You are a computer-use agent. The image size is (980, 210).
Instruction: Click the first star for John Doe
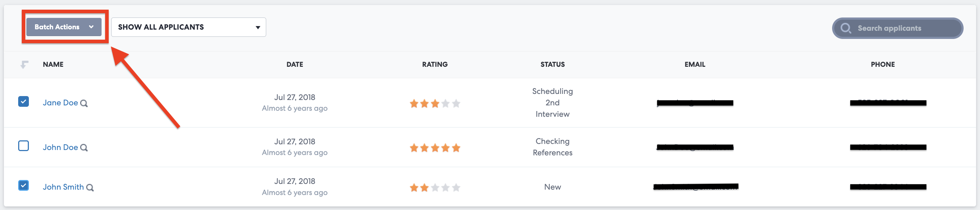click(414, 148)
